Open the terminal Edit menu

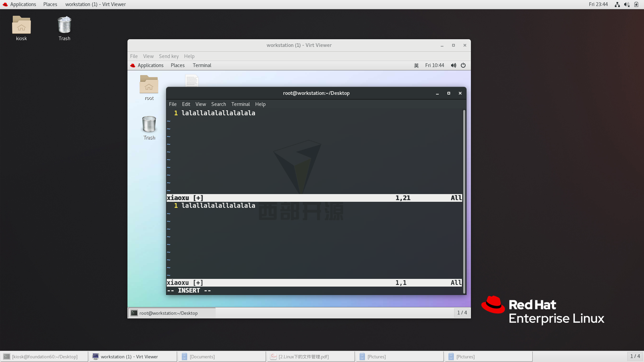coord(186,104)
